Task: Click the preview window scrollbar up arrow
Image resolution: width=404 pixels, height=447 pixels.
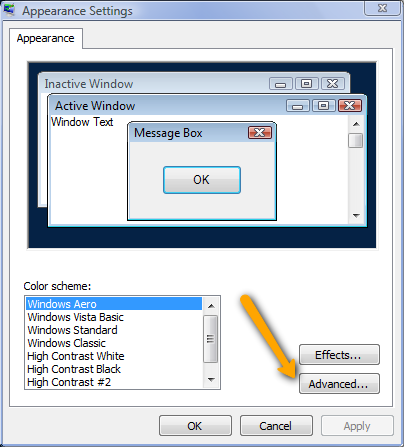Action: click(x=356, y=124)
